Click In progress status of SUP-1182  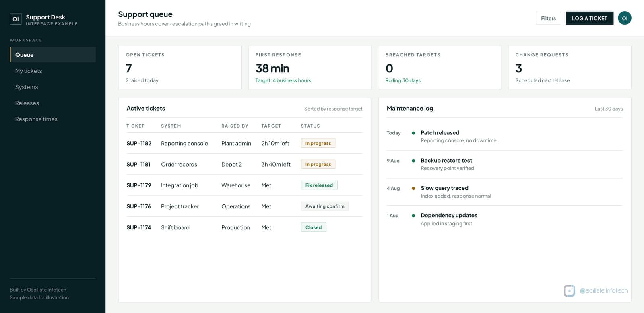[x=318, y=143]
